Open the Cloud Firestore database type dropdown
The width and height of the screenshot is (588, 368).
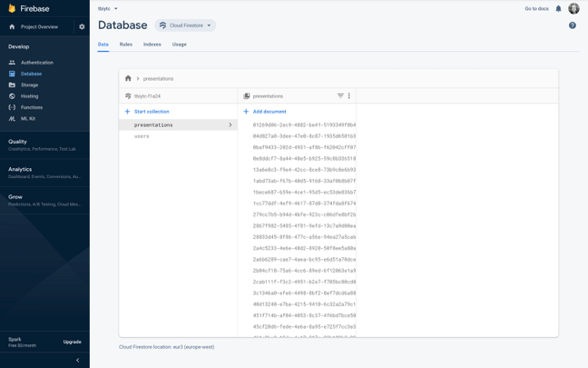point(185,25)
